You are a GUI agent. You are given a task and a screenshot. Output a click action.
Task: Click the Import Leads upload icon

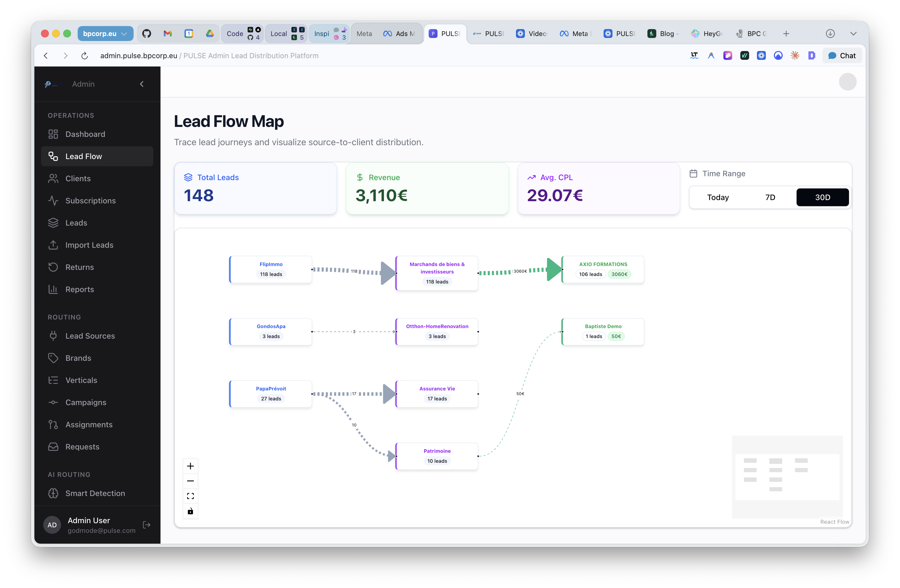(53, 245)
